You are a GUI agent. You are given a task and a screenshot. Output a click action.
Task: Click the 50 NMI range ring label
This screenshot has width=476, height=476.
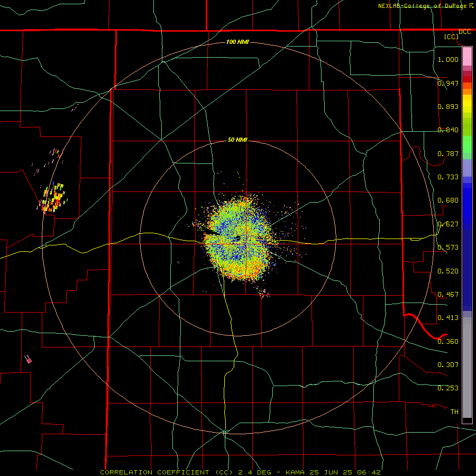pyautogui.click(x=237, y=140)
